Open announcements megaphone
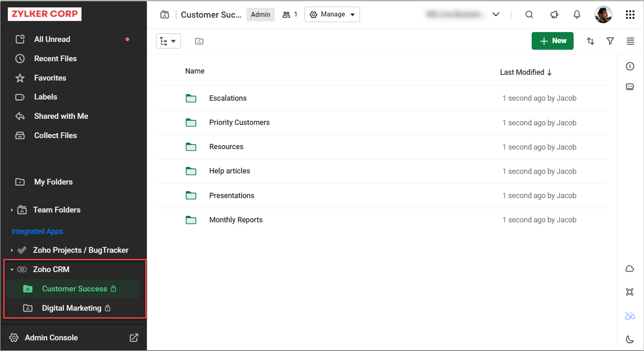The height and width of the screenshot is (351, 644). [x=554, y=15]
